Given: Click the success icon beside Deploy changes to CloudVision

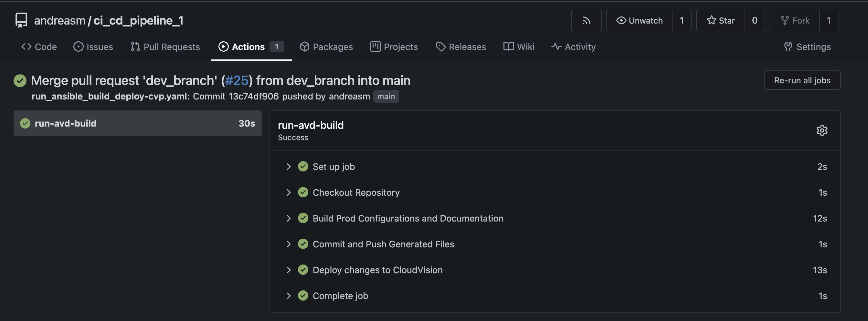Looking at the screenshot, I should click(x=303, y=270).
